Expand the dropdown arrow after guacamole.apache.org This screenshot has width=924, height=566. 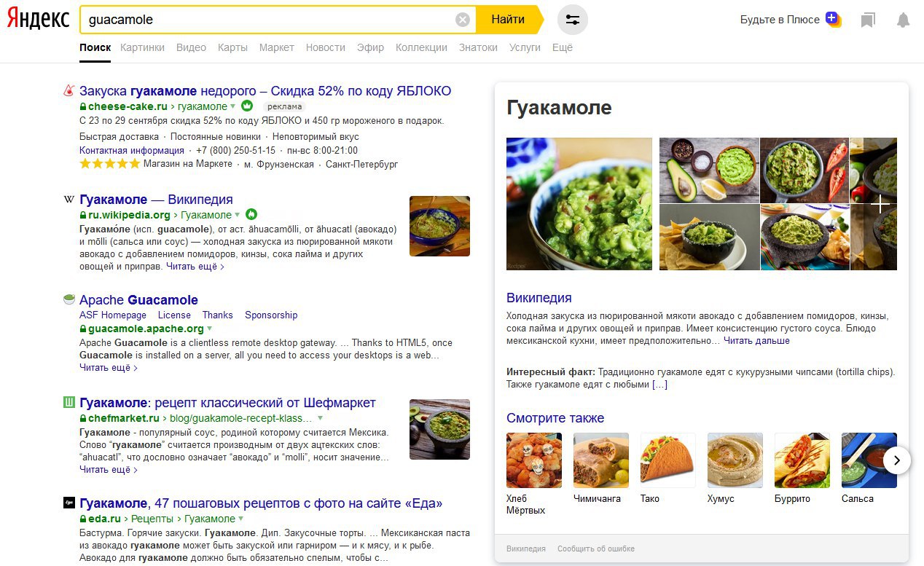pyautogui.click(x=210, y=330)
